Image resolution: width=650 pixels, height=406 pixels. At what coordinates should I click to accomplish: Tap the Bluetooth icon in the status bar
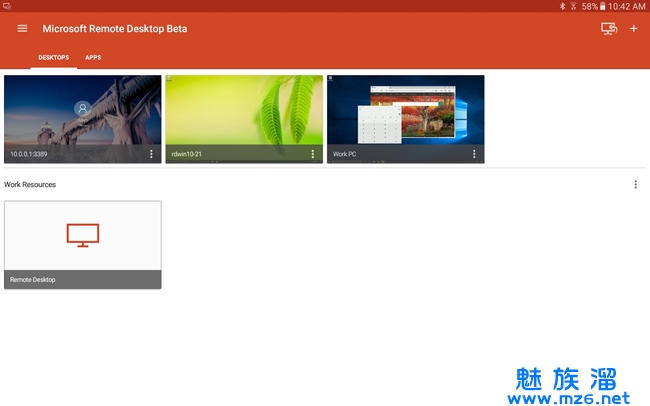pos(562,6)
